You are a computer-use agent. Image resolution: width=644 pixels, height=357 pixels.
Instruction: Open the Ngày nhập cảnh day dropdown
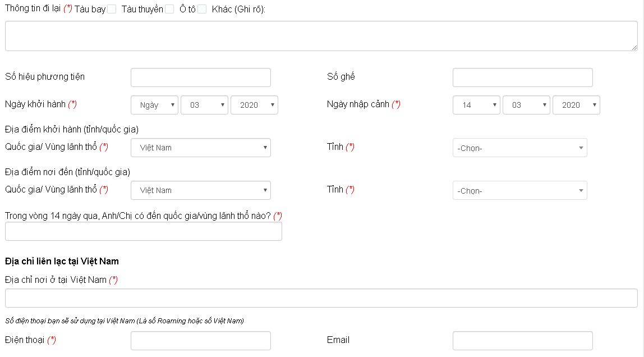(x=476, y=105)
